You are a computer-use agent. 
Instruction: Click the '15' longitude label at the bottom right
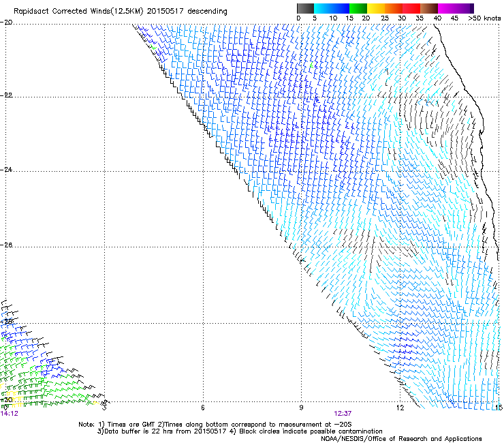tap(499, 408)
